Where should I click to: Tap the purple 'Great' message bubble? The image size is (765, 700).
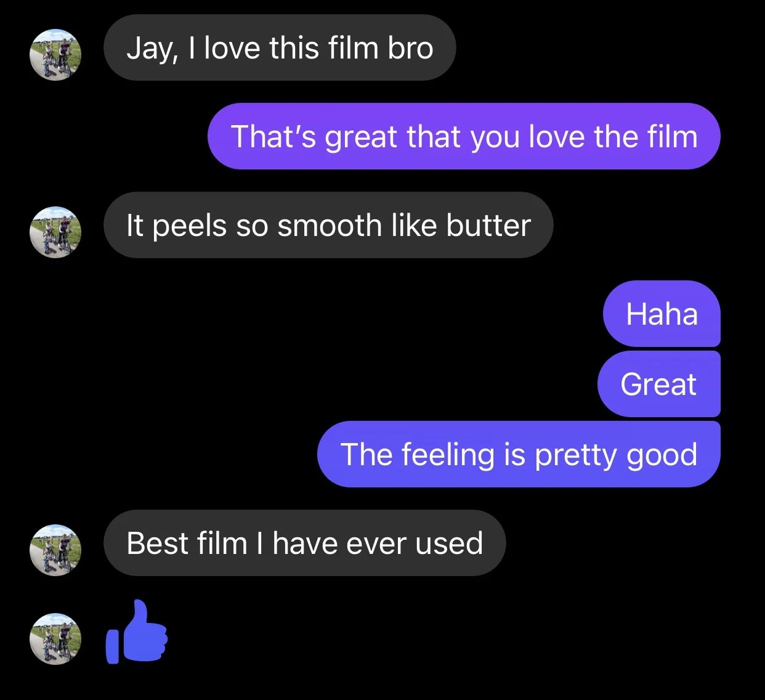pyautogui.click(x=658, y=384)
